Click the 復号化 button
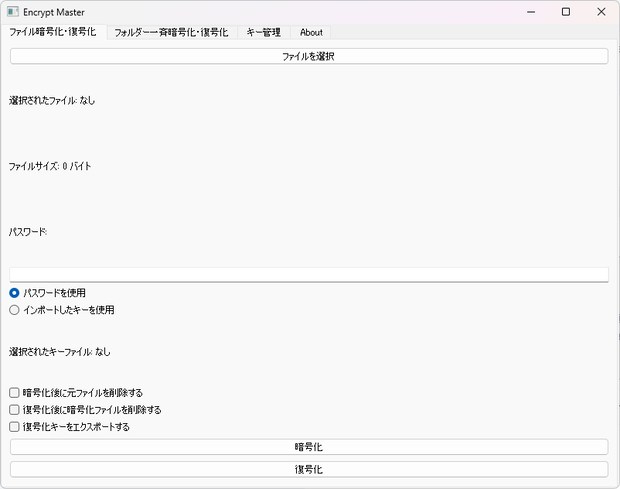Viewport: 620px width, 489px height. [x=309, y=469]
